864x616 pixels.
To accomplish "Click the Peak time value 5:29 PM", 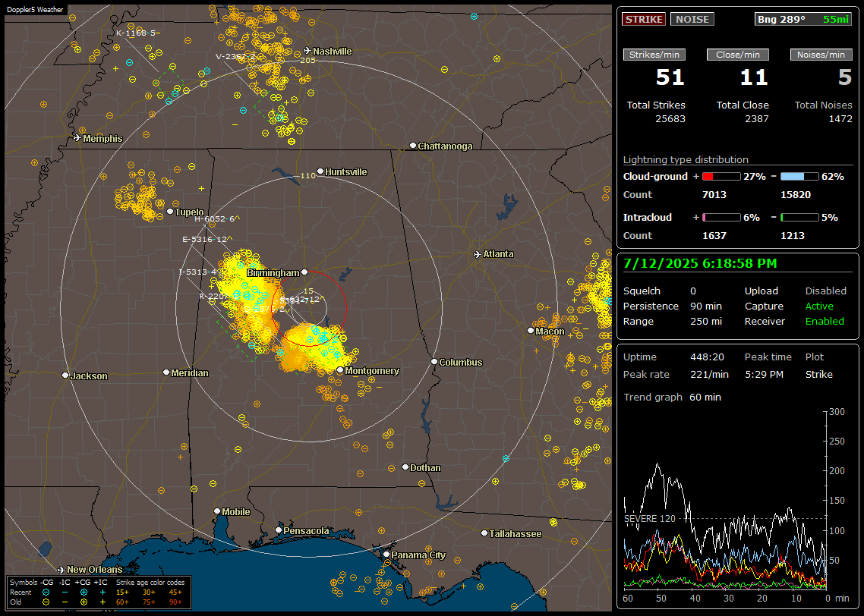I will coord(764,374).
